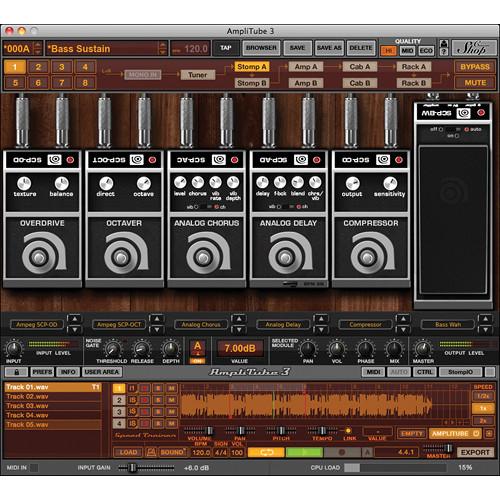The image size is (500, 500).
Task: Click the Compressor output knob
Action: coord(352,183)
